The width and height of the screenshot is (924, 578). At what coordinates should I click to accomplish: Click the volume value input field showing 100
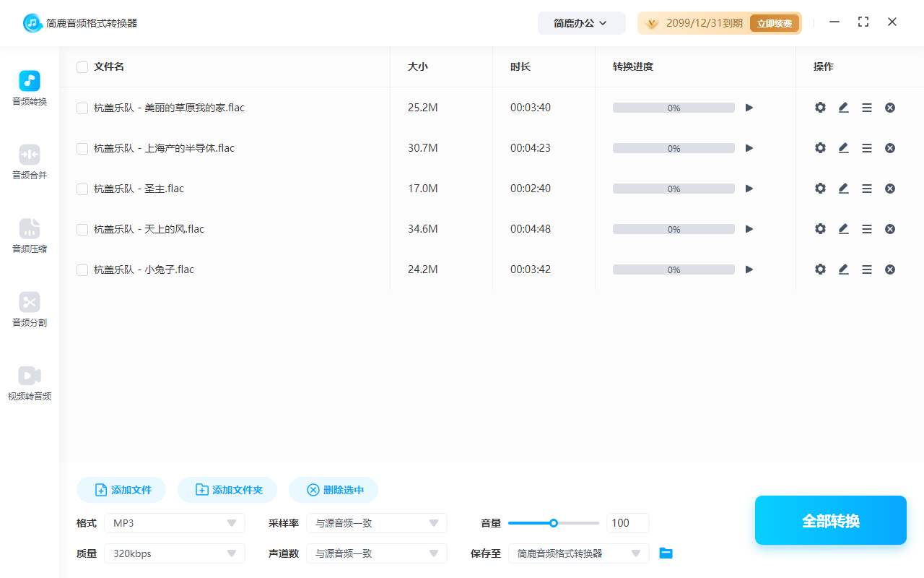point(627,522)
